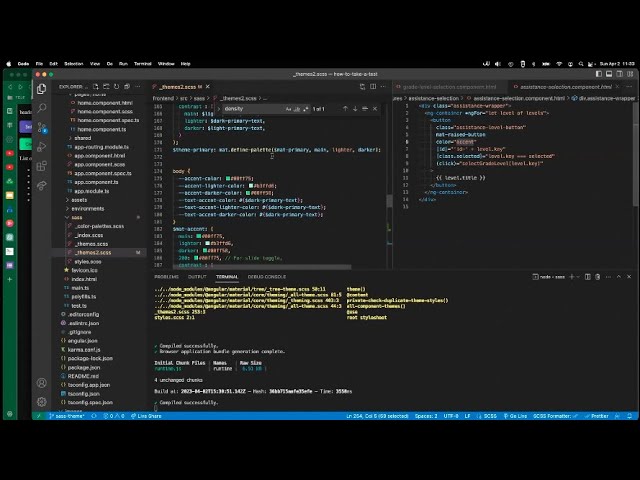Toggle find in selection
This screenshot has height=480, width=640.
click(x=365, y=109)
